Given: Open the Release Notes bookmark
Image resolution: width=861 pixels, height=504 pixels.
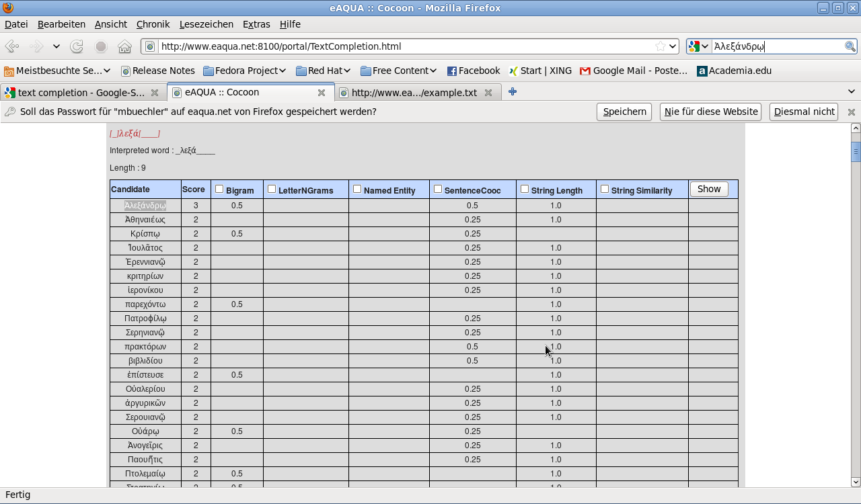Looking at the screenshot, I should pos(157,71).
